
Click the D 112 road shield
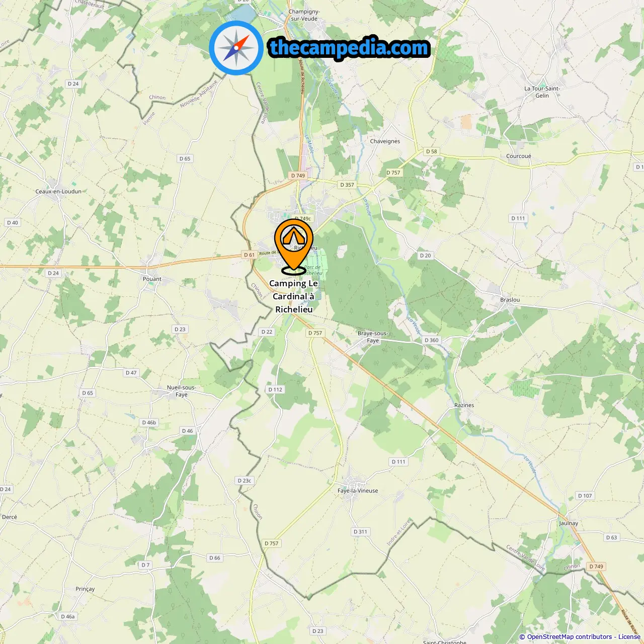(275, 389)
